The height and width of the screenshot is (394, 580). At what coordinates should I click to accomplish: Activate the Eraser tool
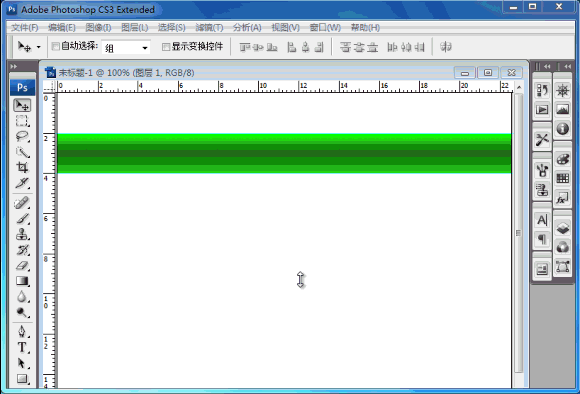tap(22, 265)
